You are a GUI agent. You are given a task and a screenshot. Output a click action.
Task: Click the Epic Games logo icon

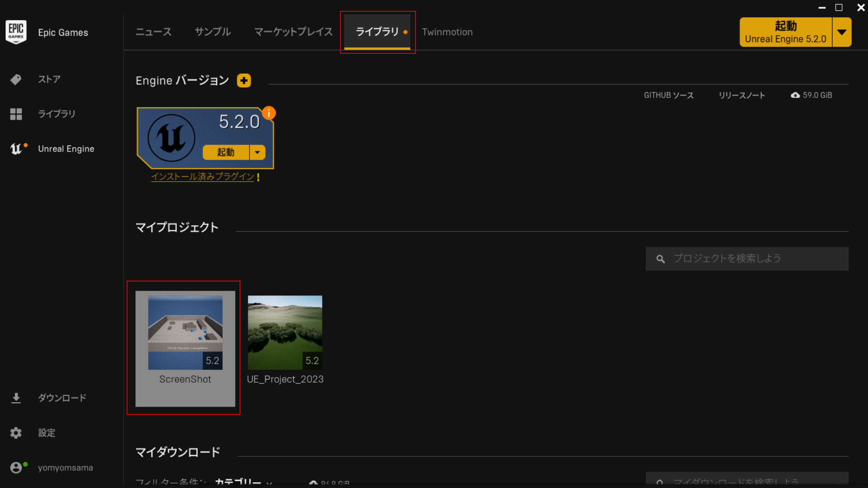click(16, 32)
